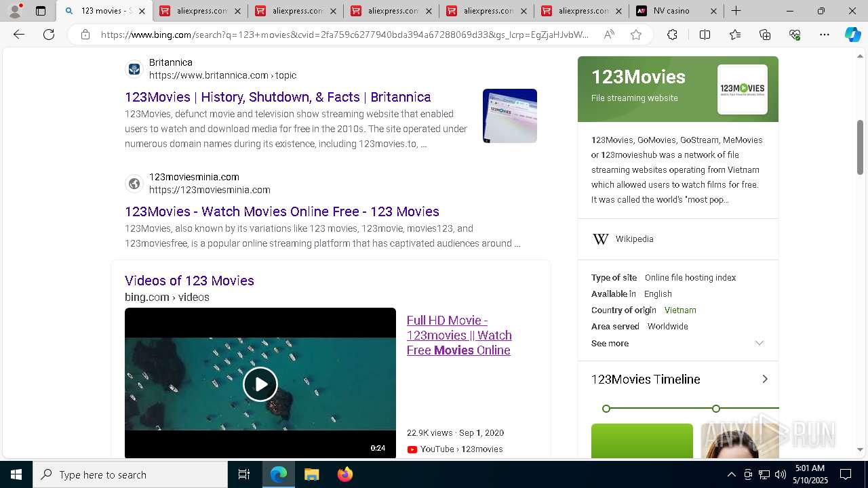Play the Full HD Movie video
This screenshot has width=868, height=488.
(260, 384)
